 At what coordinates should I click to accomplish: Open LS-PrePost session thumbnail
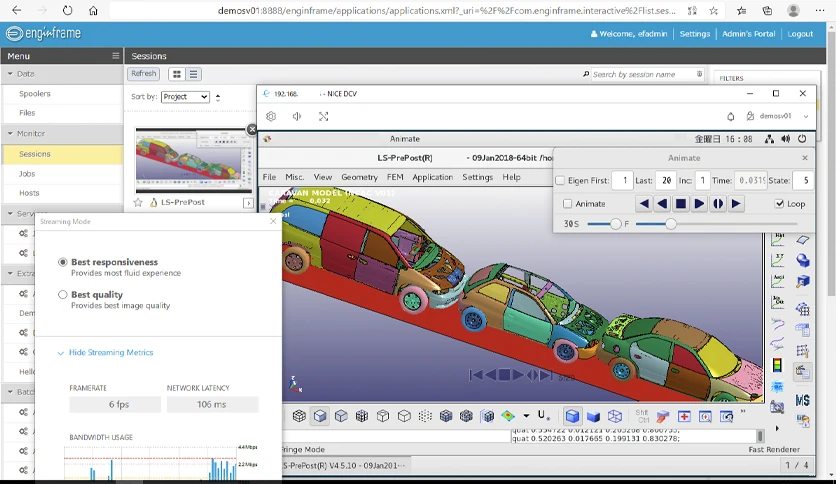[x=194, y=160]
